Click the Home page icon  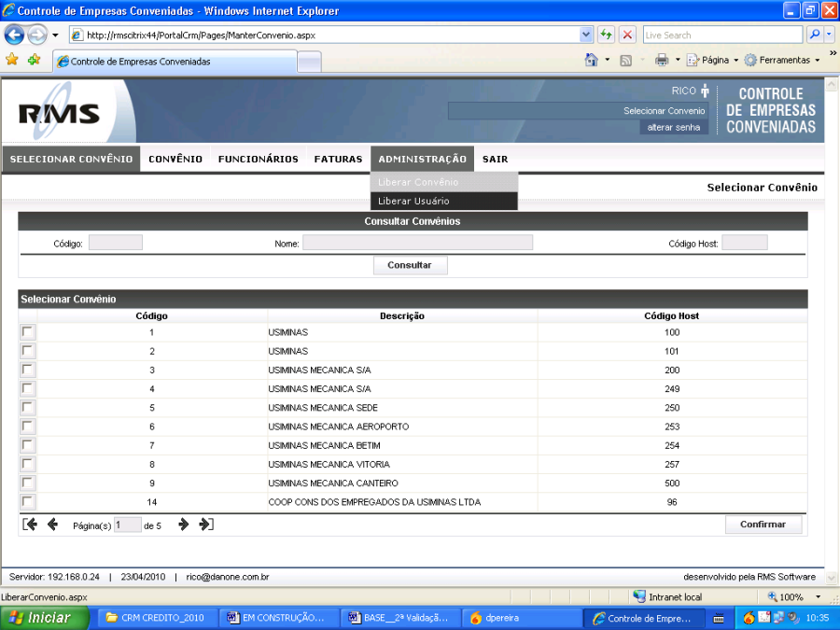[x=592, y=60]
